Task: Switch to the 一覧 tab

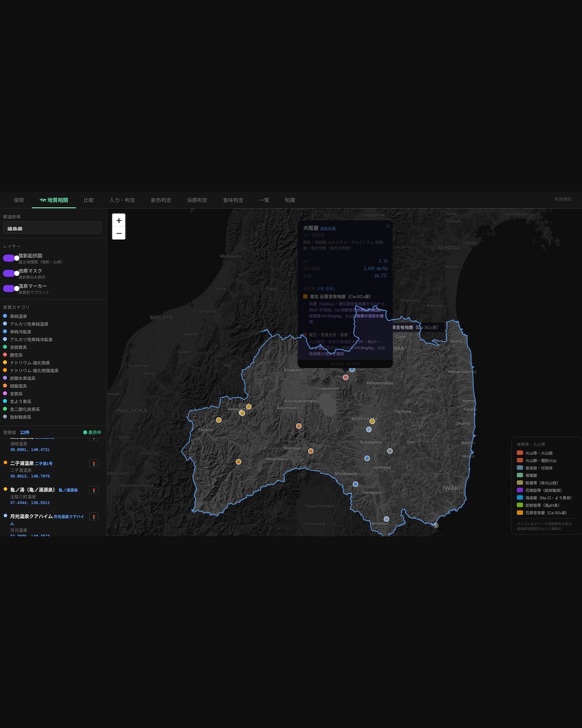Action: pyautogui.click(x=264, y=200)
